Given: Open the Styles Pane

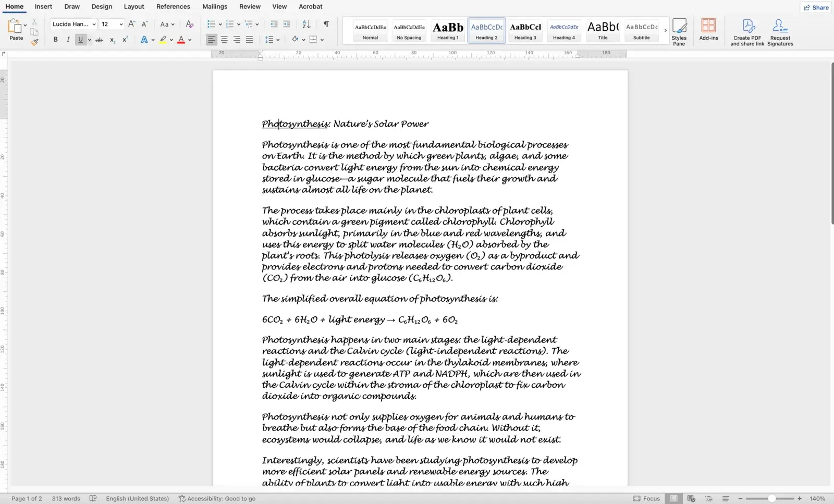Looking at the screenshot, I should 679,32.
